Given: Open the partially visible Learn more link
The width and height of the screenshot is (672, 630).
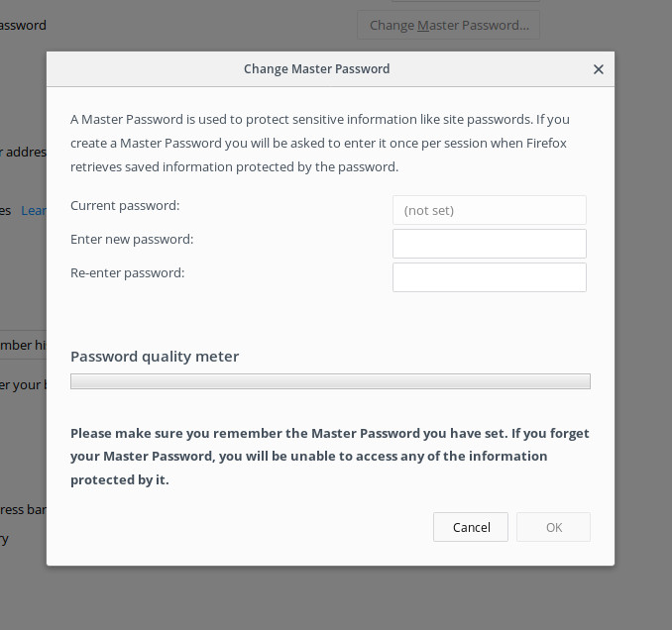Looking at the screenshot, I should [33, 210].
